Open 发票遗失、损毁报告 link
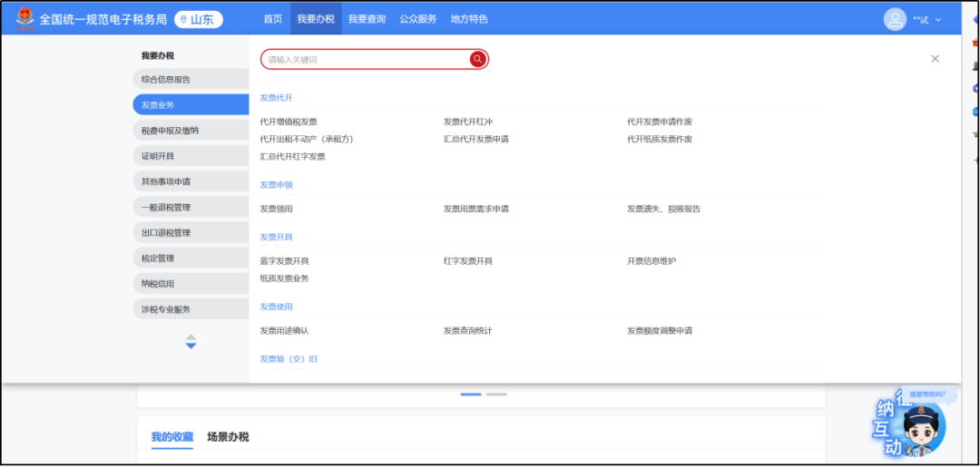 coord(663,209)
